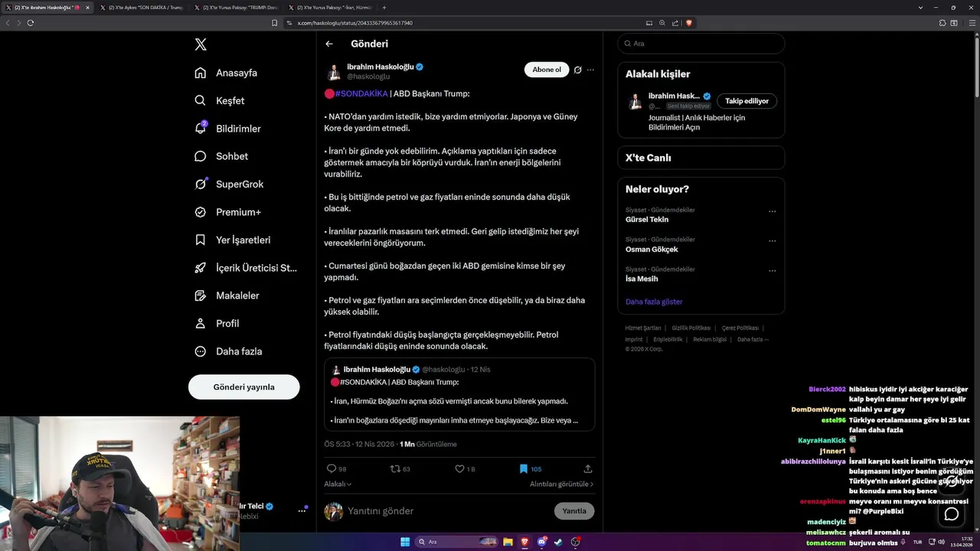
Task: Click the Yanıtla button
Action: point(574,510)
